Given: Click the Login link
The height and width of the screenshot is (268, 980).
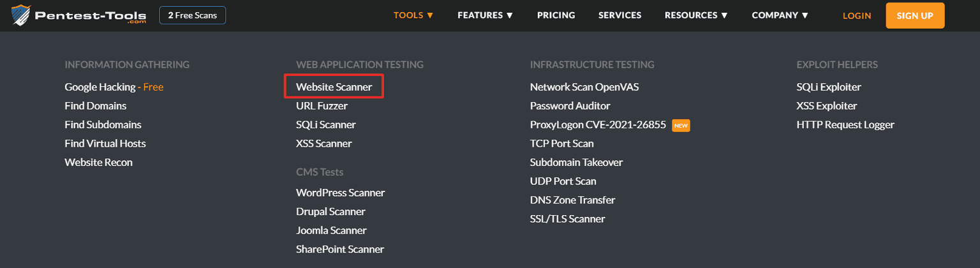Looking at the screenshot, I should (x=856, y=16).
